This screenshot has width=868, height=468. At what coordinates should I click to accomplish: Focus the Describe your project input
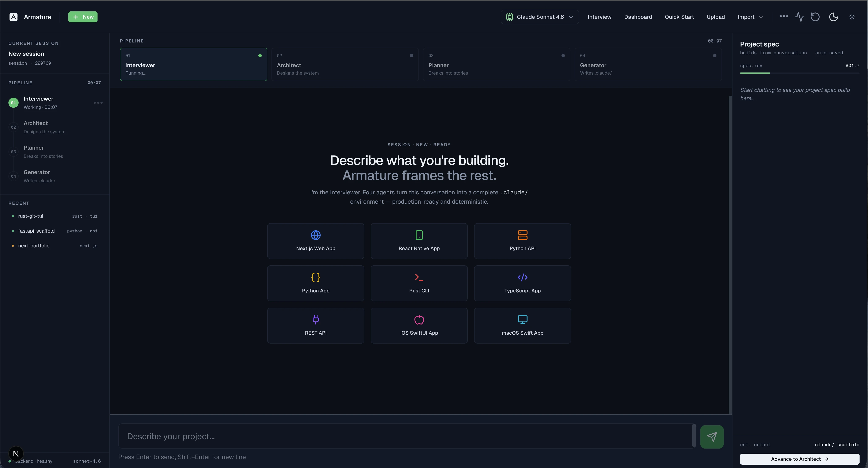(x=404, y=436)
